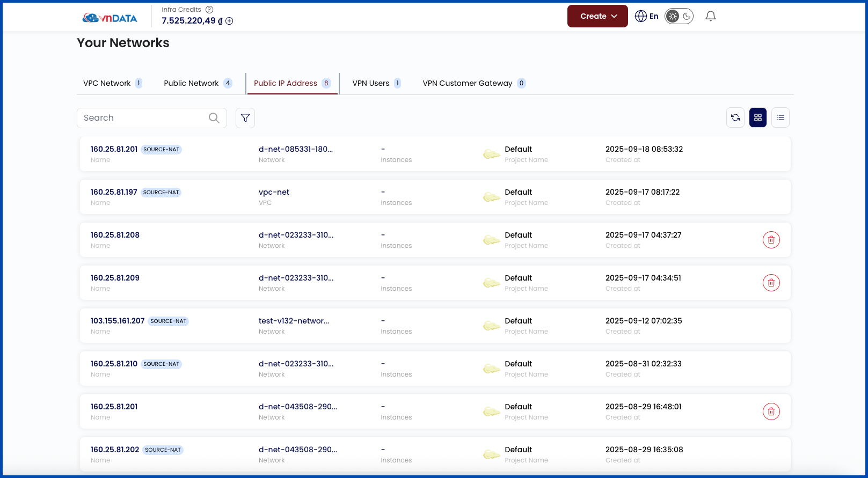Click SOURCE-NAT badge on 160.25.81.202
This screenshot has width=868, height=478.
(163, 450)
